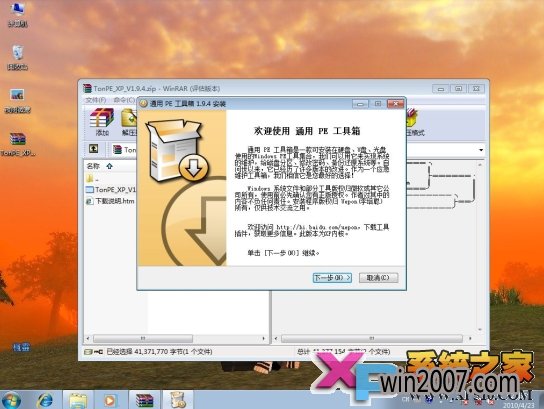Select the TonPE_XP archive desktop icon

[x=17, y=144]
